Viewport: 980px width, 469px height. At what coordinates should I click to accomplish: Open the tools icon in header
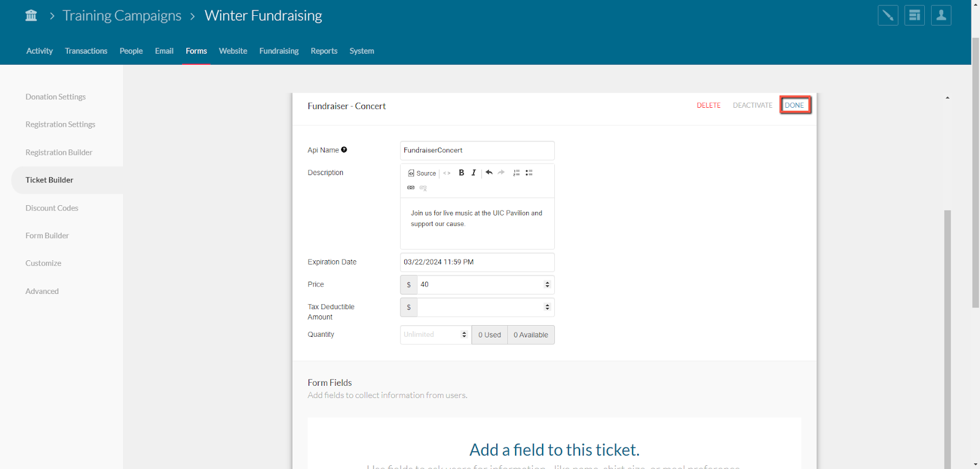pos(888,15)
